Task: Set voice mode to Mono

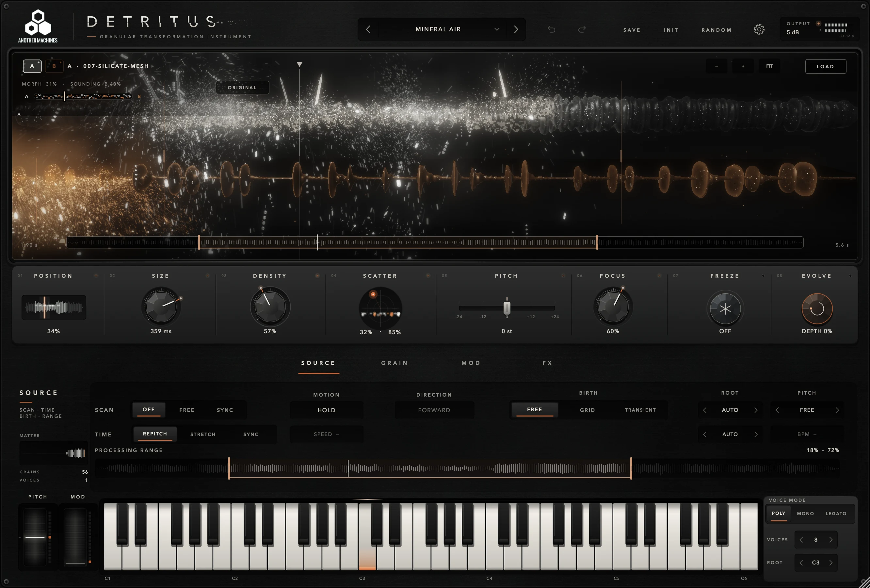Action: (x=805, y=514)
